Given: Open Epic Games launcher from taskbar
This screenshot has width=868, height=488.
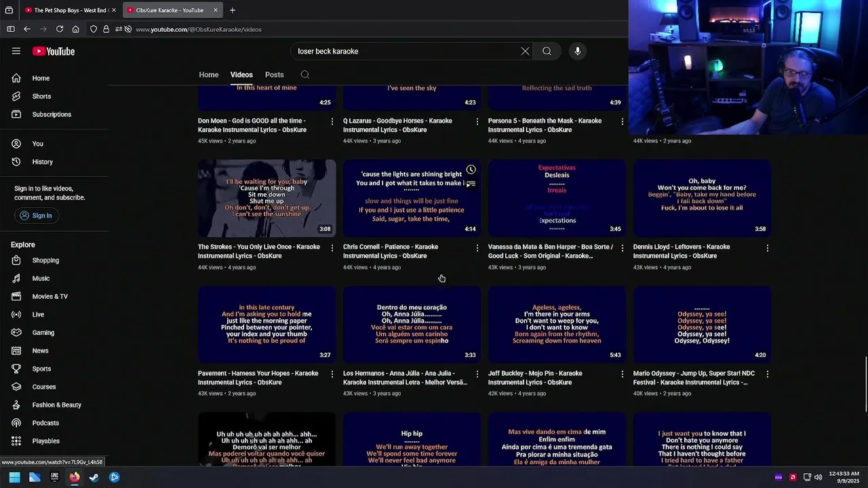Looking at the screenshot, I should (x=54, y=477).
